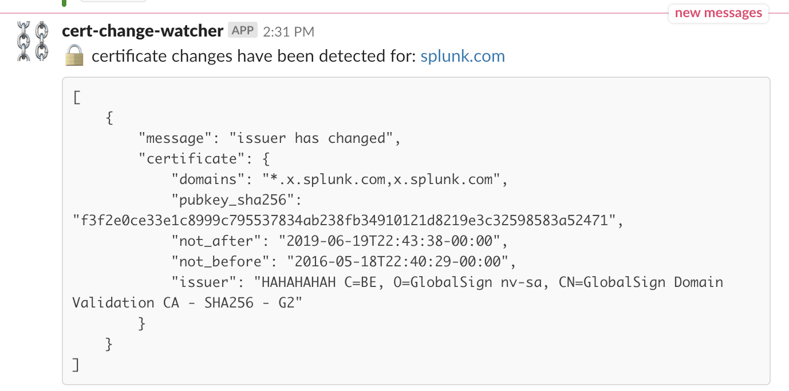Screen dimensions: 789x391
Task: Click the opening square bracket of the JSON
Action: pos(76,97)
